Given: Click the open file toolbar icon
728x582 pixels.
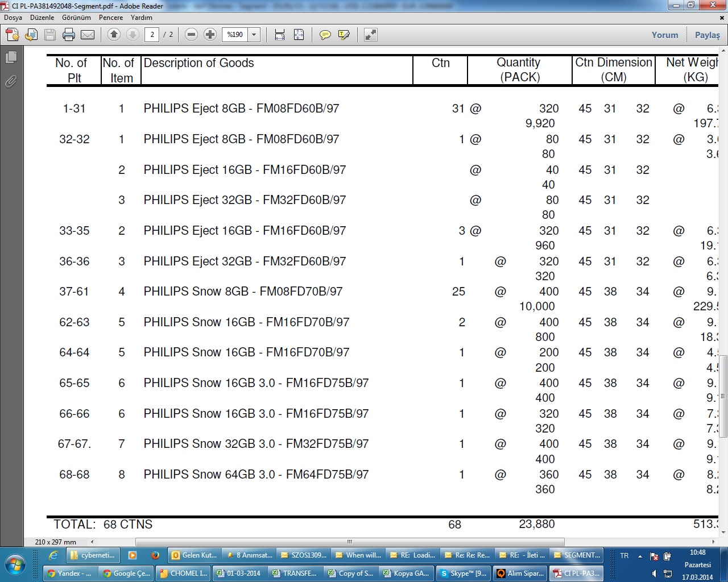Looking at the screenshot, I should coord(31,35).
